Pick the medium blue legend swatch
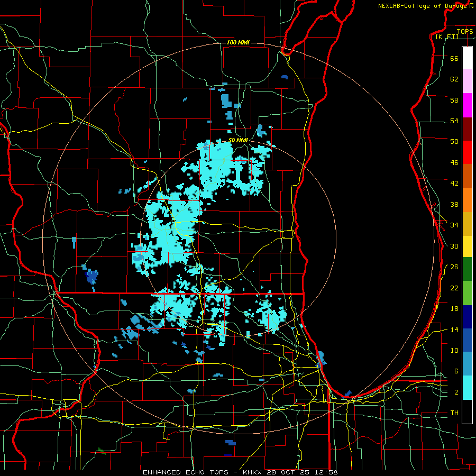This screenshot has height=476, width=476. (467, 340)
